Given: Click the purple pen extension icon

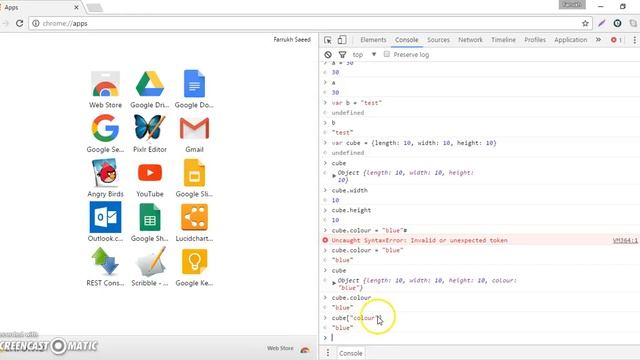Looking at the screenshot, I should point(602,23).
